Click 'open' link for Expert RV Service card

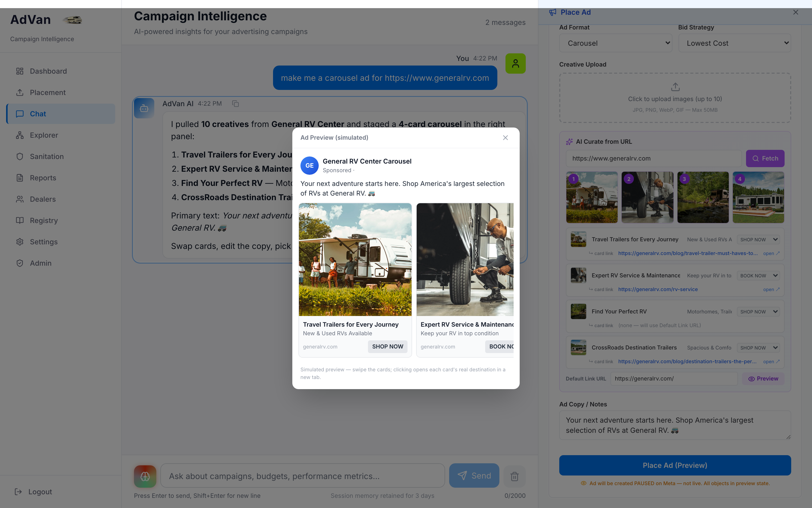[771, 289]
